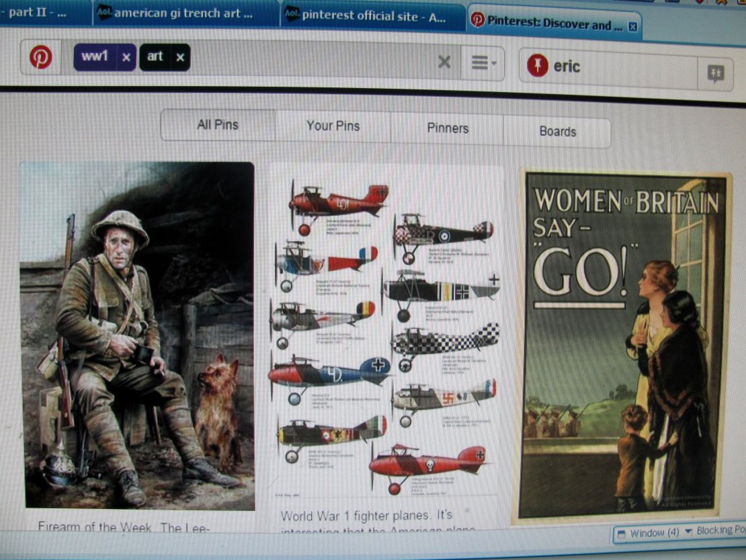This screenshot has height=560, width=746.
Task: Open the eric profile button
Action: 608,67
